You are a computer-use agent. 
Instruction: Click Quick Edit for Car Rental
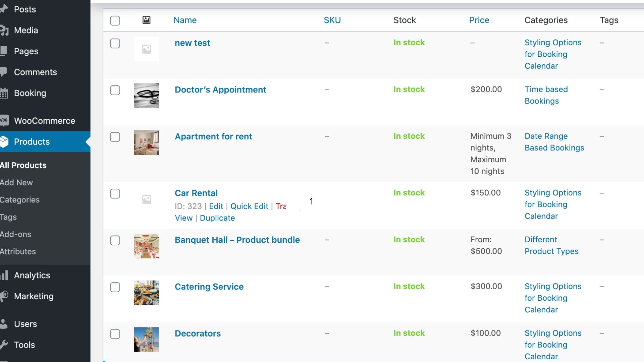click(250, 206)
